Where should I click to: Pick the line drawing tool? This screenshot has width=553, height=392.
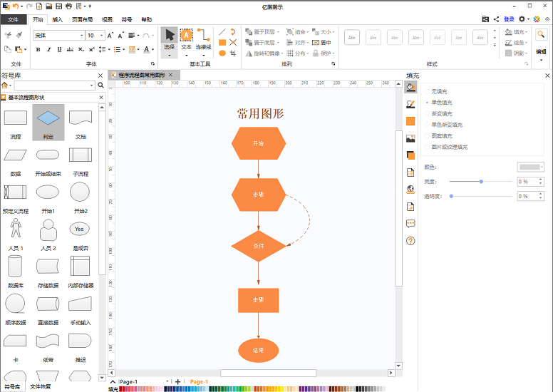tap(222, 32)
